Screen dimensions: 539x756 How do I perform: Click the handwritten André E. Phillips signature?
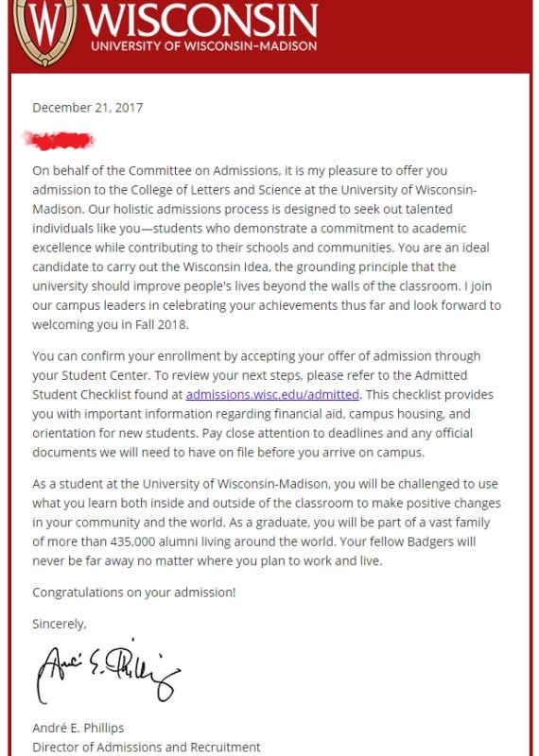point(108,671)
